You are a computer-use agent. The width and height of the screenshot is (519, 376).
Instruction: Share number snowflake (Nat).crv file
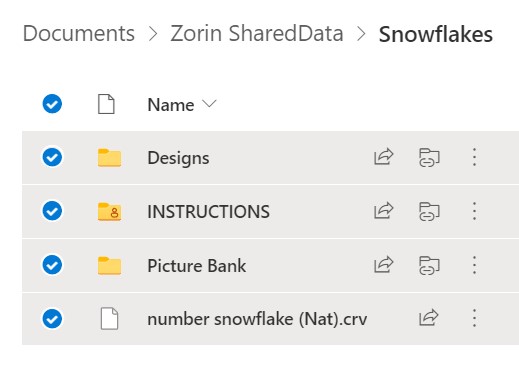pyautogui.click(x=428, y=317)
